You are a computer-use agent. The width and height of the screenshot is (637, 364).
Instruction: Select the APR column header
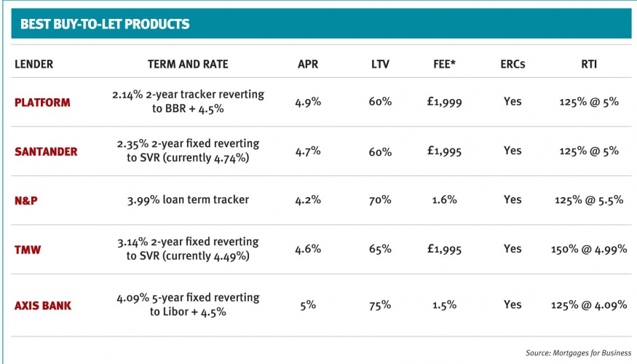tap(308, 64)
